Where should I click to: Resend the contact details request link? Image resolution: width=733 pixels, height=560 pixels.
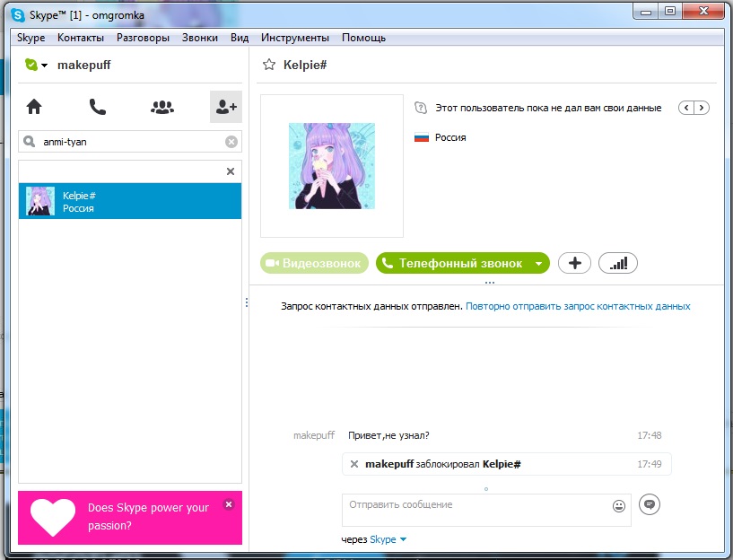coord(578,306)
